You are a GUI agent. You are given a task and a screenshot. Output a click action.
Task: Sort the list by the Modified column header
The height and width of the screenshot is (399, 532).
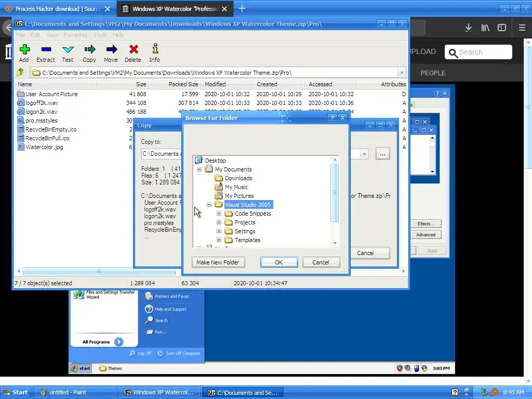click(227, 84)
